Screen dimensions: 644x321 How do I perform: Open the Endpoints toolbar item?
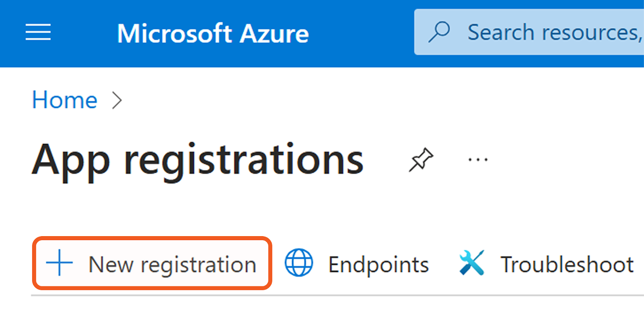pyautogui.click(x=378, y=265)
